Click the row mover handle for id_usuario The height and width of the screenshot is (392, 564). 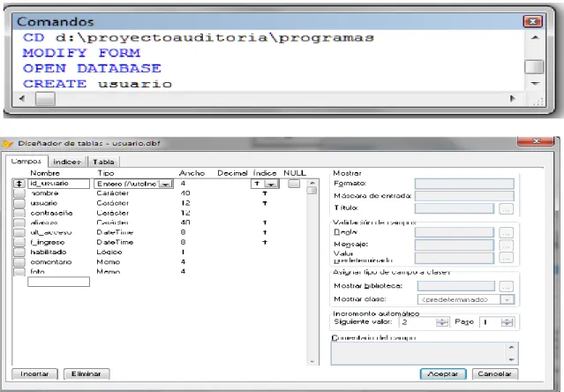(19, 184)
